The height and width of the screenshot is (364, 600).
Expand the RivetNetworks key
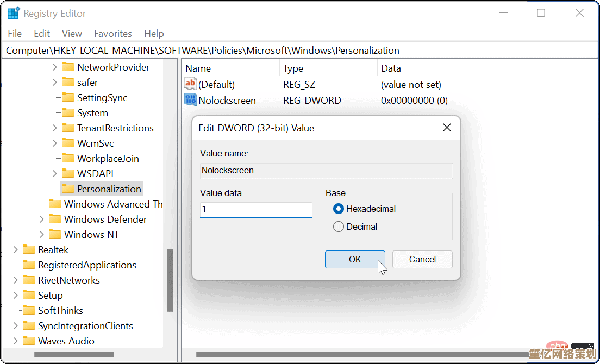(16, 280)
